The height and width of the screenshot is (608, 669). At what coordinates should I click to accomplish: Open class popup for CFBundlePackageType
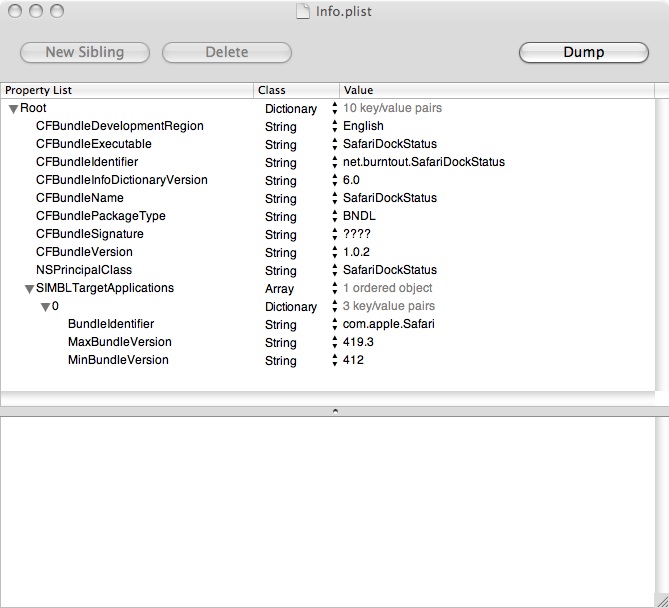tap(334, 216)
